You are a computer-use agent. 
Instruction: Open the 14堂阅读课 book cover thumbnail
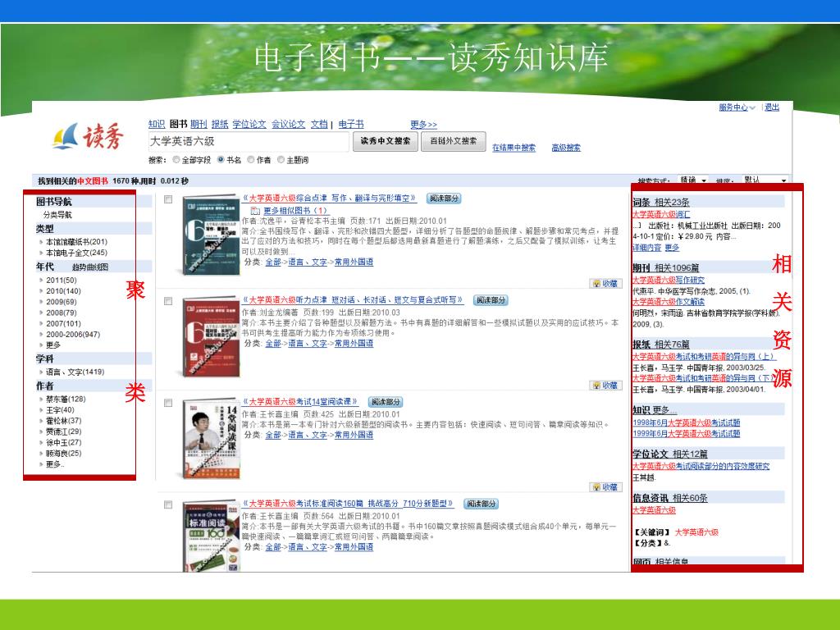211,438
